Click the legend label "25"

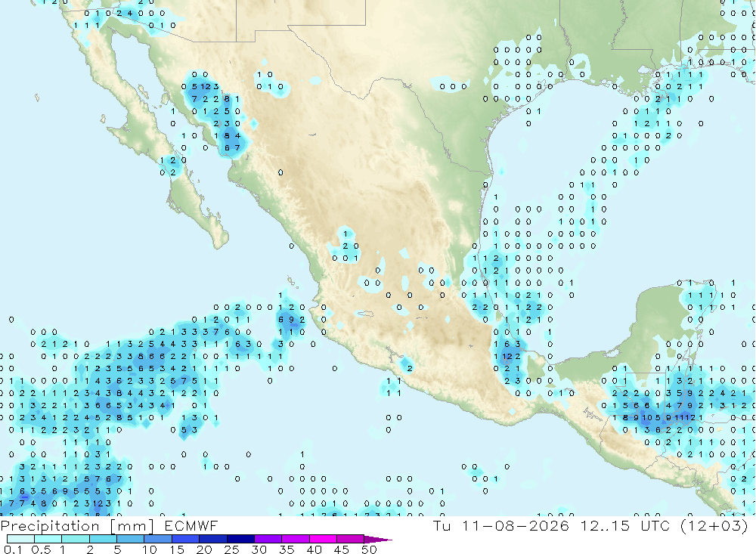[232, 549]
